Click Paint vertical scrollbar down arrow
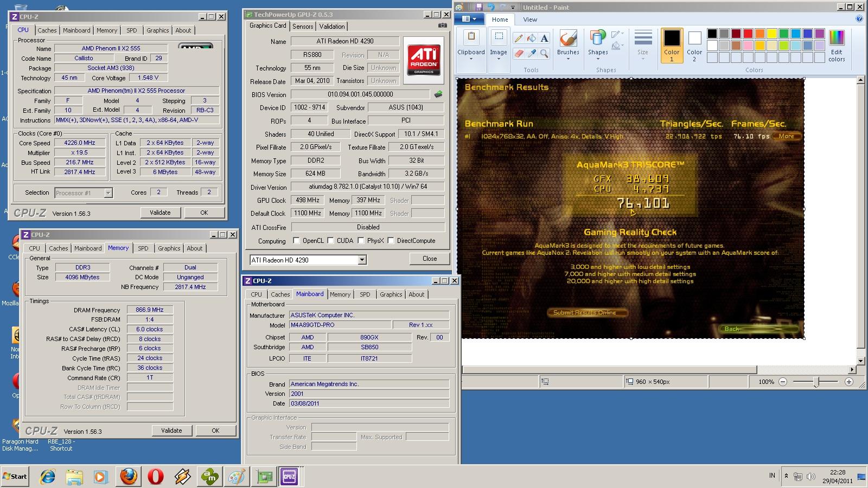868x488 pixels. click(860, 361)
